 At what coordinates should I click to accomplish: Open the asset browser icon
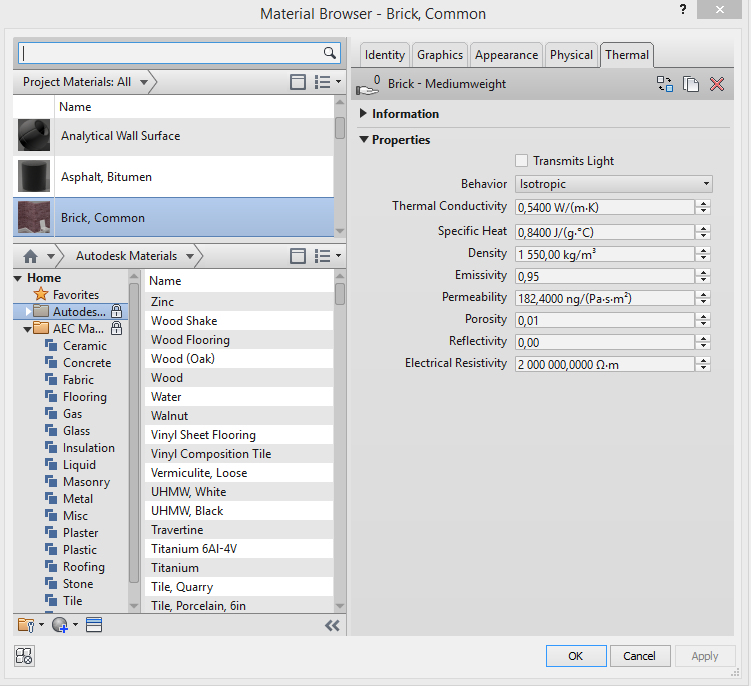click(94, 625)
